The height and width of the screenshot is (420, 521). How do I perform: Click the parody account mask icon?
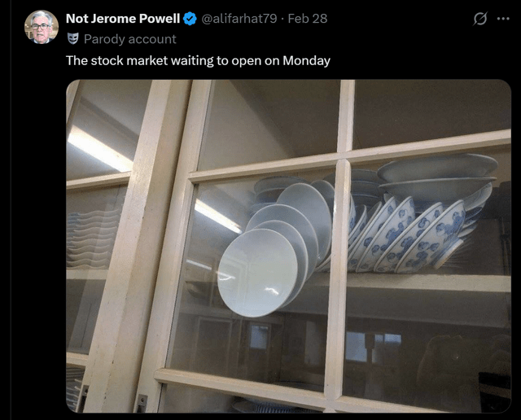point(72,39)
